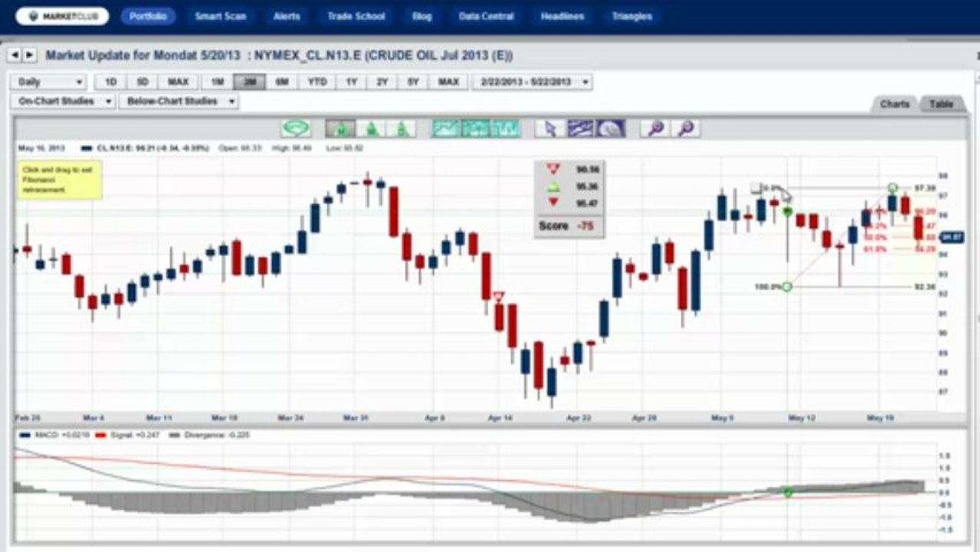Screen dimensions: 980x552
Task: Select the 6M time range
Action: [282, 82]
